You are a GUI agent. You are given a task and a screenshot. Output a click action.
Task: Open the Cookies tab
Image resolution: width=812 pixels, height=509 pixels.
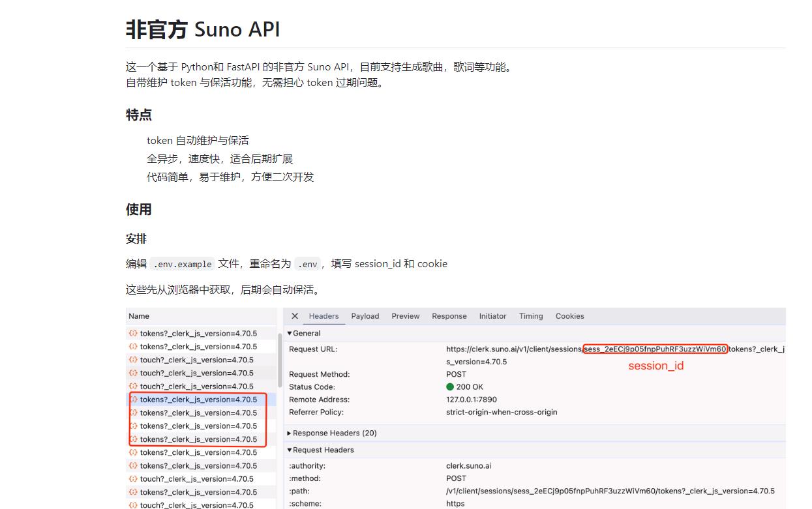(570, 316)
